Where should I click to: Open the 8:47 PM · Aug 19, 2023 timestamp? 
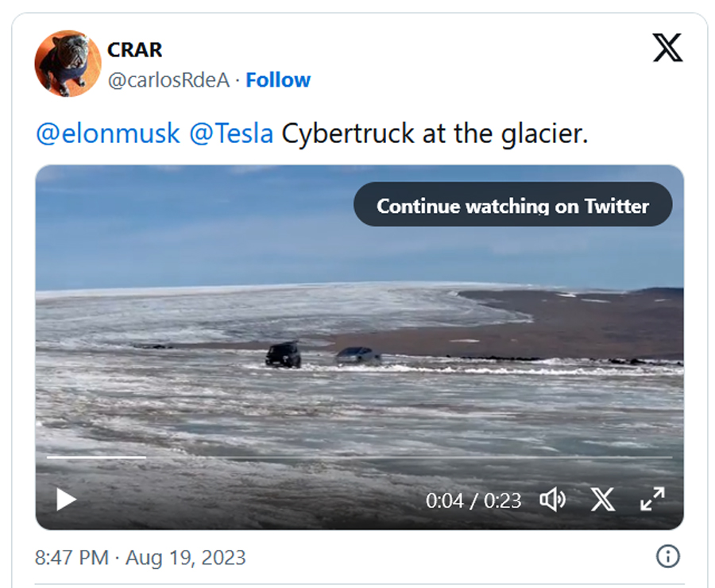tap(141, 557)
